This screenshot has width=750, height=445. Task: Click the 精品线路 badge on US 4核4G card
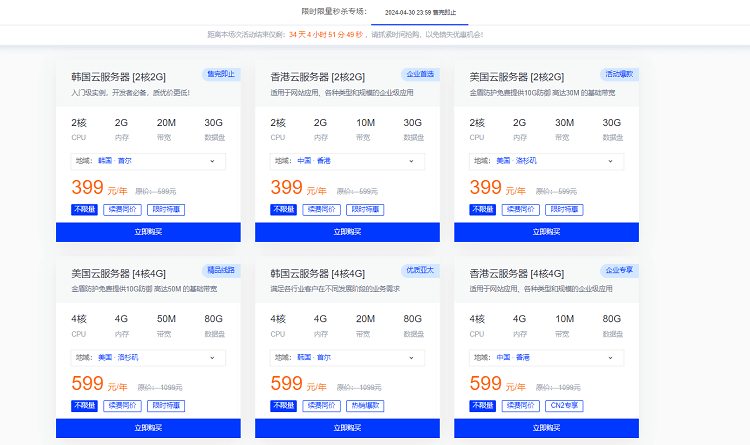[x=221, y=270]
